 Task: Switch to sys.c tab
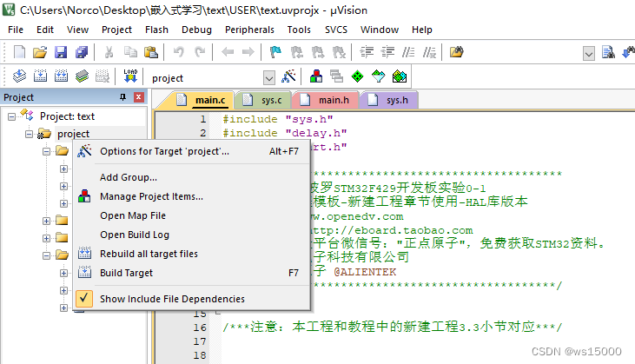pyautogui.click(x=263, y=100)
